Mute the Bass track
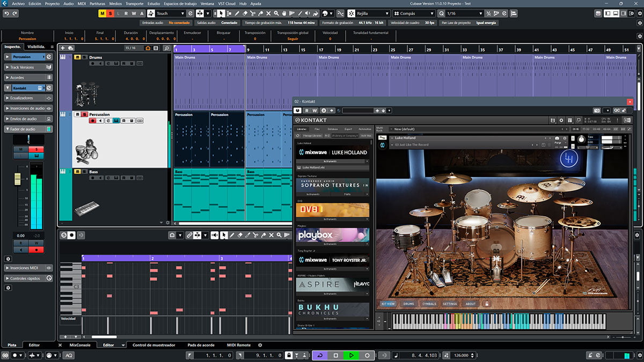The height and width of the screenshot is (362, 644). point(77,172)
